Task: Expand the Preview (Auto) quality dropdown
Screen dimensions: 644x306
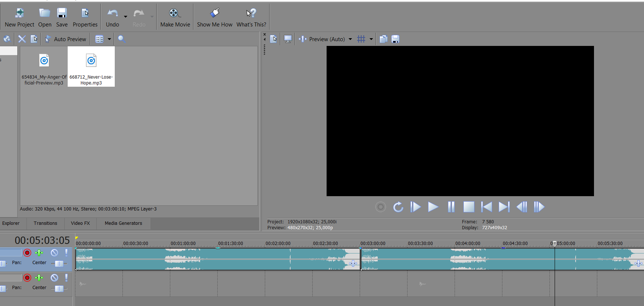Action: click(350, 39)
